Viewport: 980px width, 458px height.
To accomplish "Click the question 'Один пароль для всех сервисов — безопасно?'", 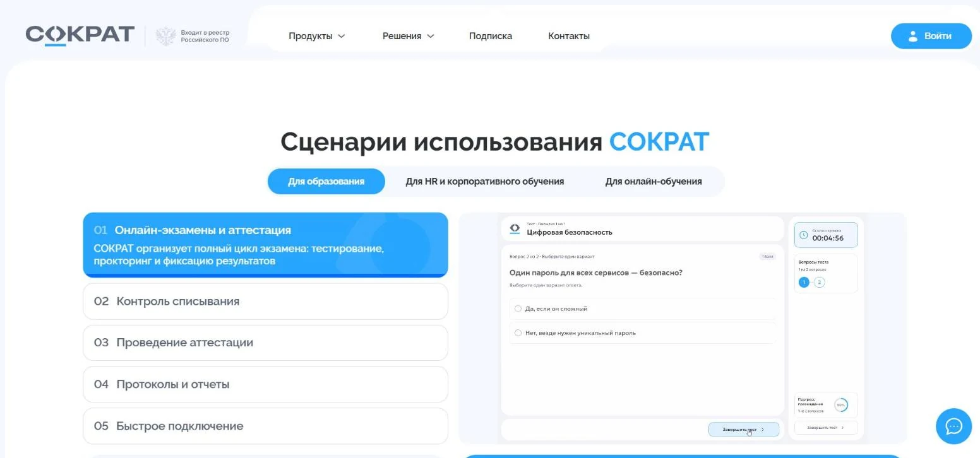I will click(x=596, y=273).
